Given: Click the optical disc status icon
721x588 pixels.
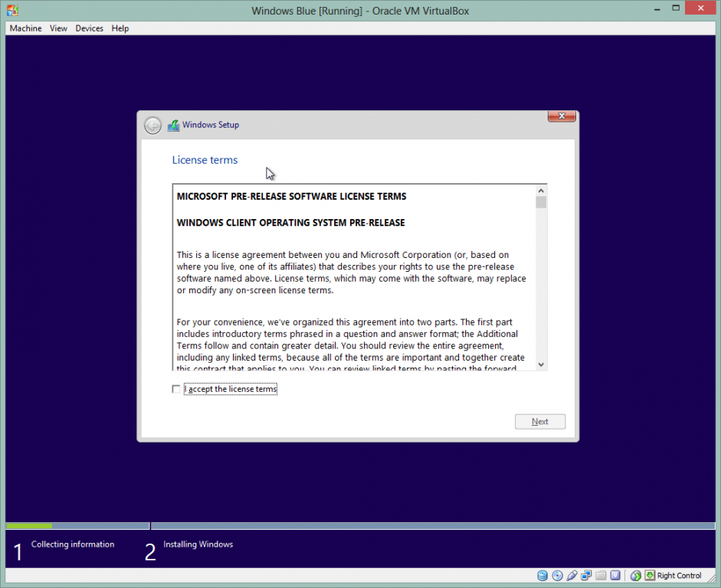Looking at the screenshot, I should (557, 576).
